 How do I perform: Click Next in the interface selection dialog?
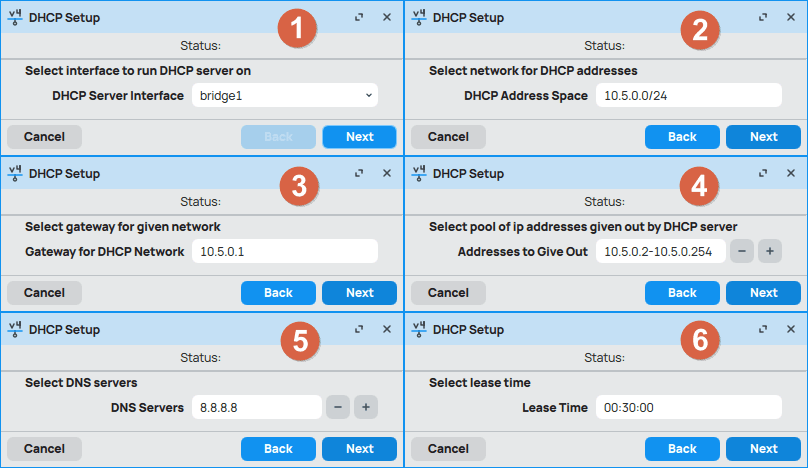pyautogui.click(x=359, y=137)
